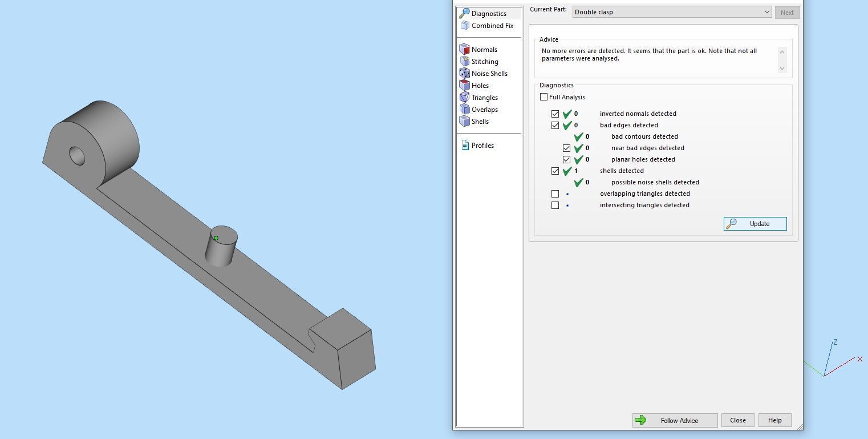Open the Normals fix icon
This screenshot has height=439, width=868.
(x=465, y=50)
